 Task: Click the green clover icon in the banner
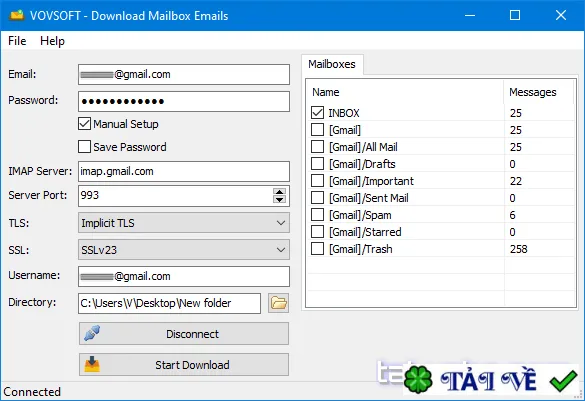418,380
